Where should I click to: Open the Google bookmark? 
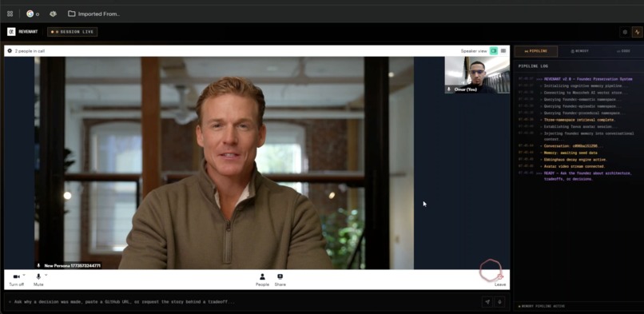[33, 14]
